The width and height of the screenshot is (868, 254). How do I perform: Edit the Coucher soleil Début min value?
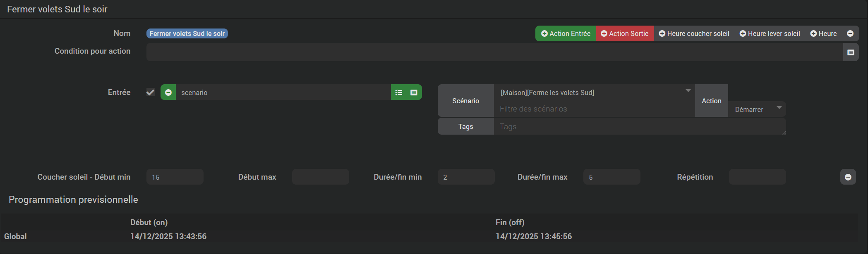(x=175, y=177)
